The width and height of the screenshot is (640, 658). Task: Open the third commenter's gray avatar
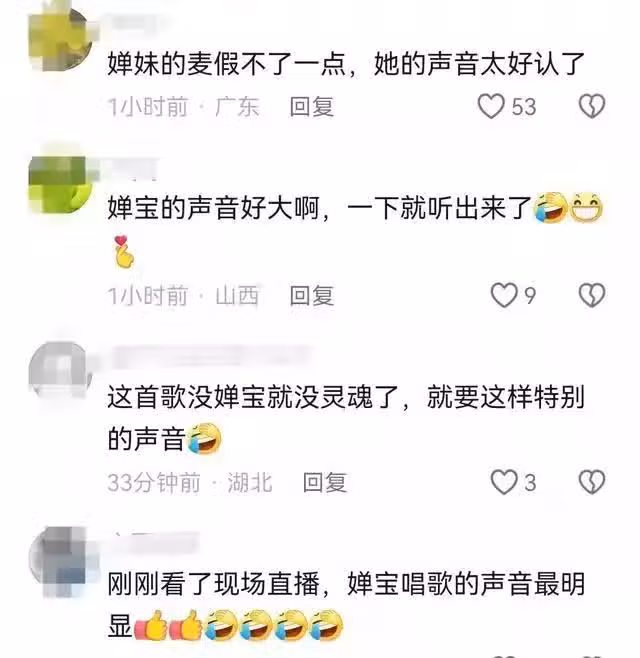coord(60,368)
